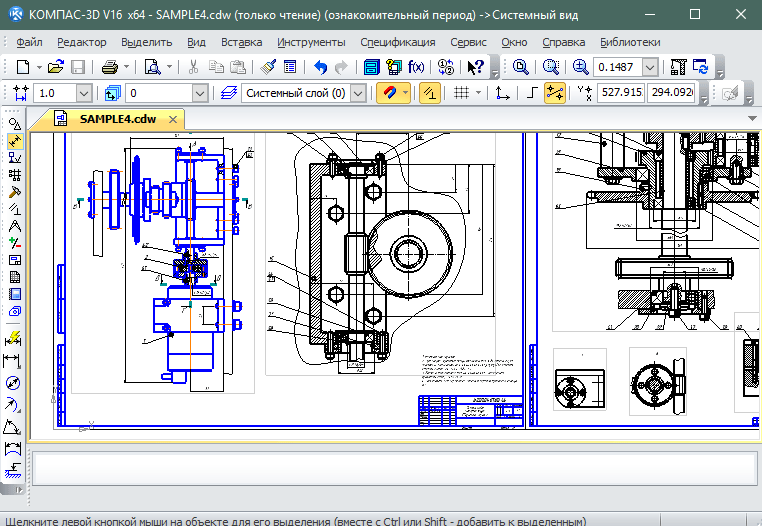The height and width of the screenshot is (526, 762).
Task: Expand the zoom scale 0.1487 dropdown
Action: click(x=650, y=67)
